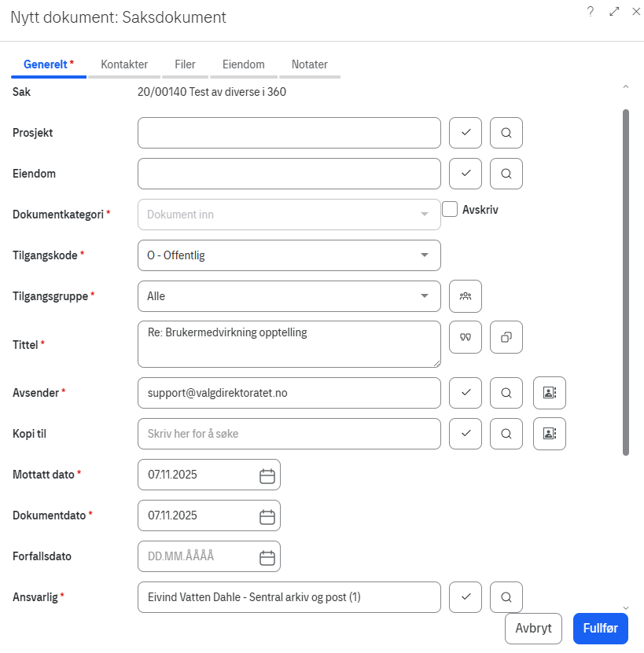Viewport: 644px width, 653px height.
Task: Click the Avbryt button
Action: click(533, 629)
